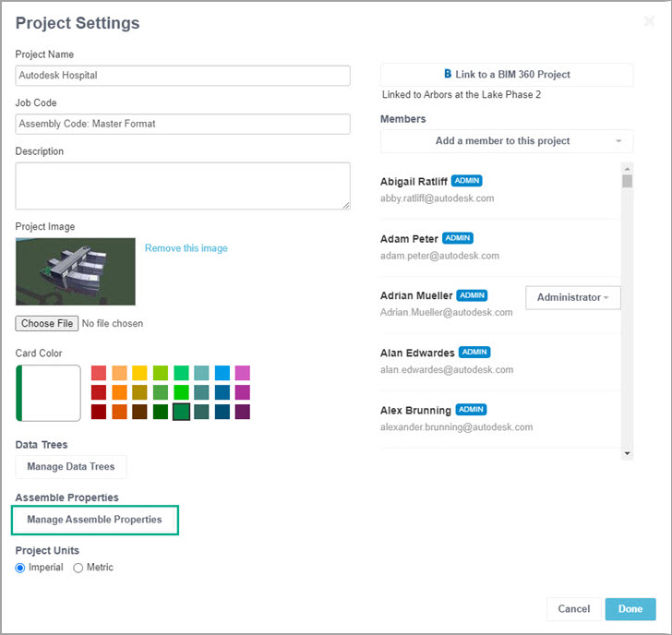Click the Description text area

click(x=183, y=186)
